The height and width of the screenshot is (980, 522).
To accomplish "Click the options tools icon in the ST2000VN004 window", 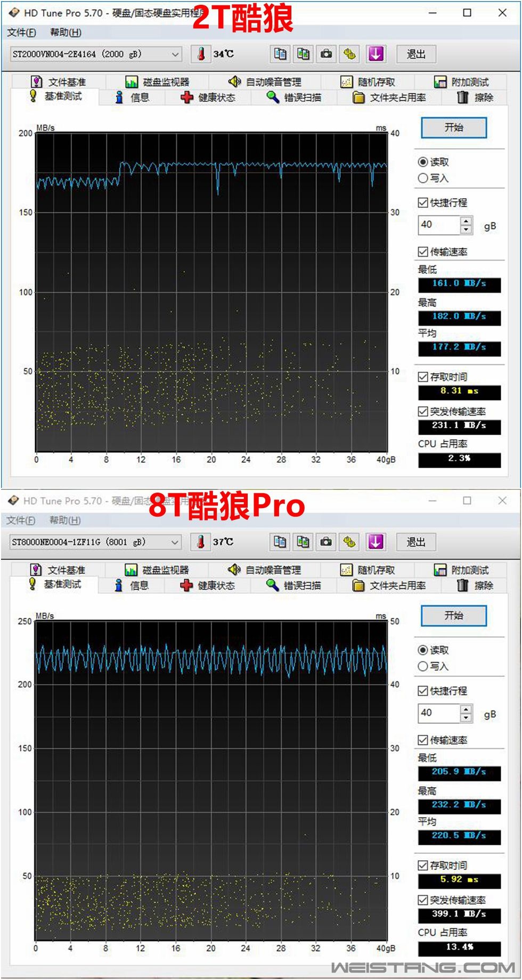I will [x=349, y=54].
